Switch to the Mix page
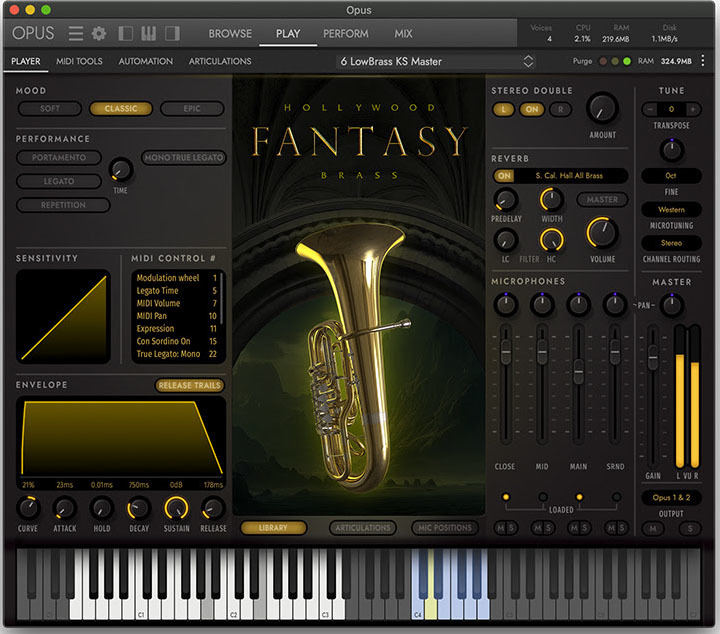 tap(403, 34)
